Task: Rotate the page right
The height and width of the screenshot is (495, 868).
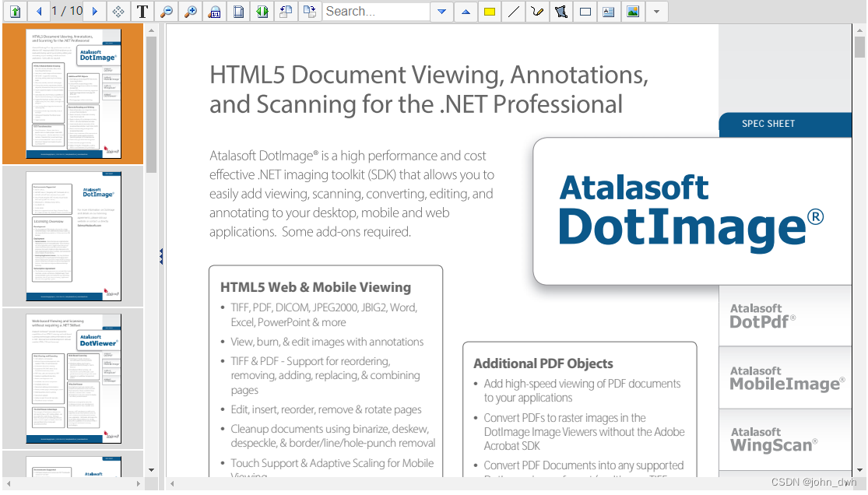Action: [x=309, y=11]
